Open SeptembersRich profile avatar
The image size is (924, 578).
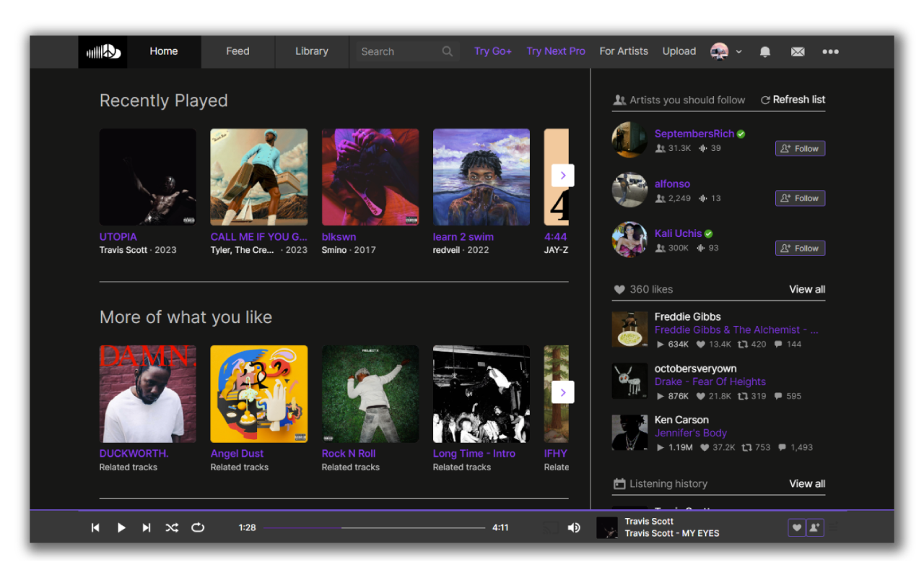tap(629, 139)
